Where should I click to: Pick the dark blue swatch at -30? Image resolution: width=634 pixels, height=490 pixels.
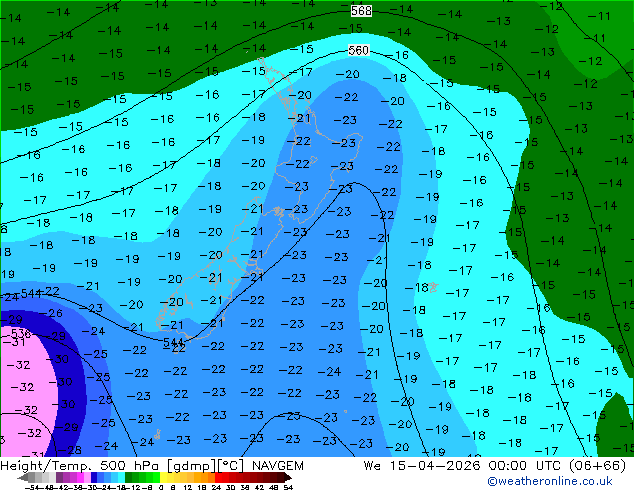94,477
